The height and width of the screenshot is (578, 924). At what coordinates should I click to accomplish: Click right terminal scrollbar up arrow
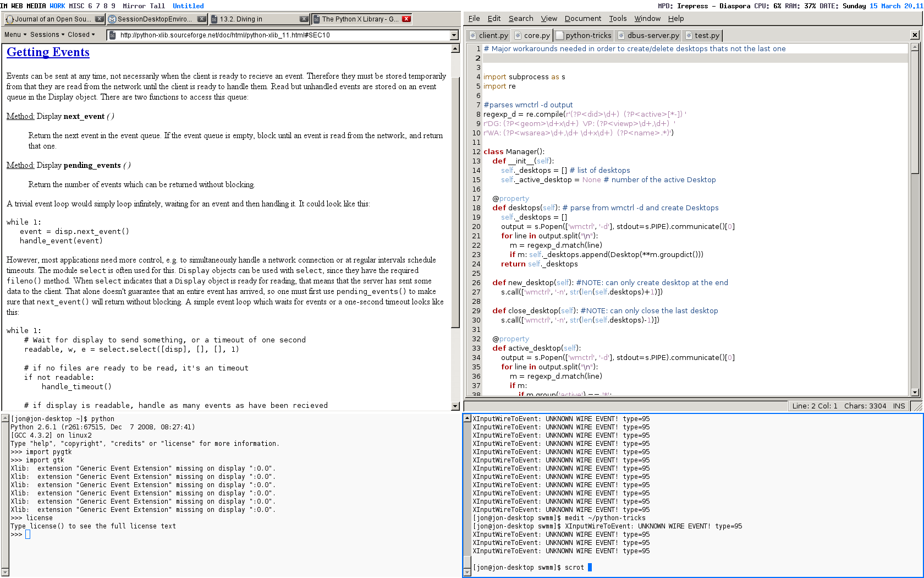tap(468, 418)
